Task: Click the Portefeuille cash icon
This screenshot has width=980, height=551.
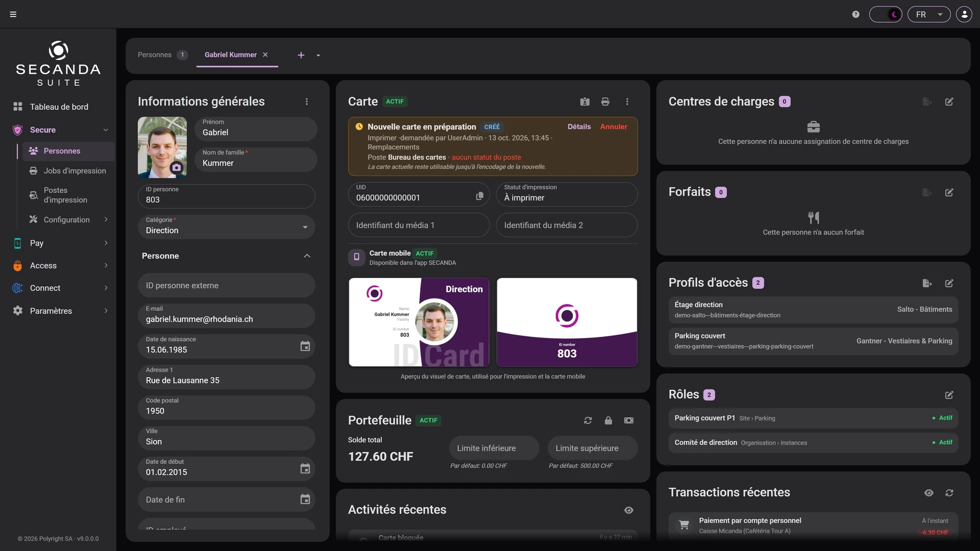Action: point(629,420)
